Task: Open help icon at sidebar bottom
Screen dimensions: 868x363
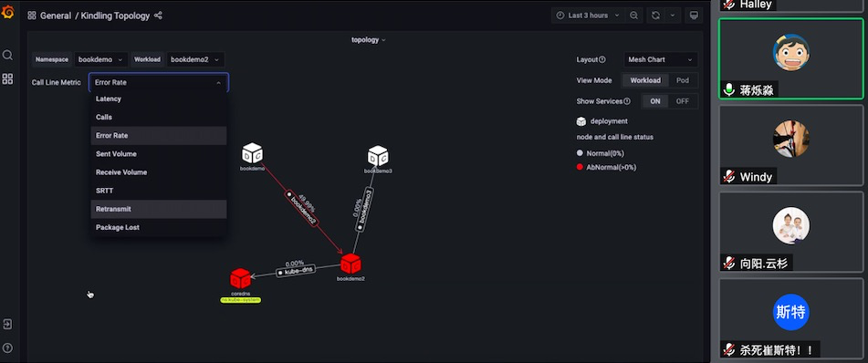Action: pyautogui.click(x=7, y=348)
